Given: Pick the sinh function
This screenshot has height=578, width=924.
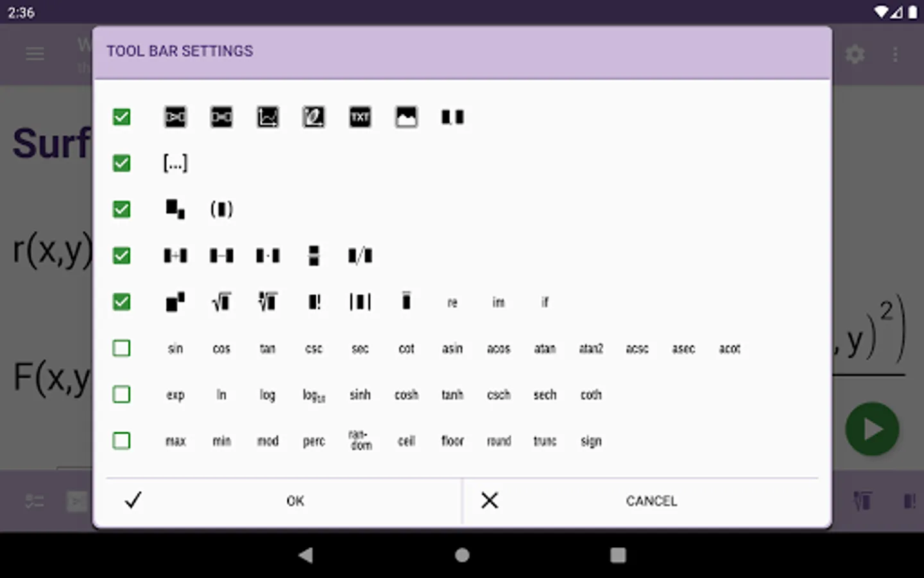Looking at the screenshot, I should pos(360,394).
